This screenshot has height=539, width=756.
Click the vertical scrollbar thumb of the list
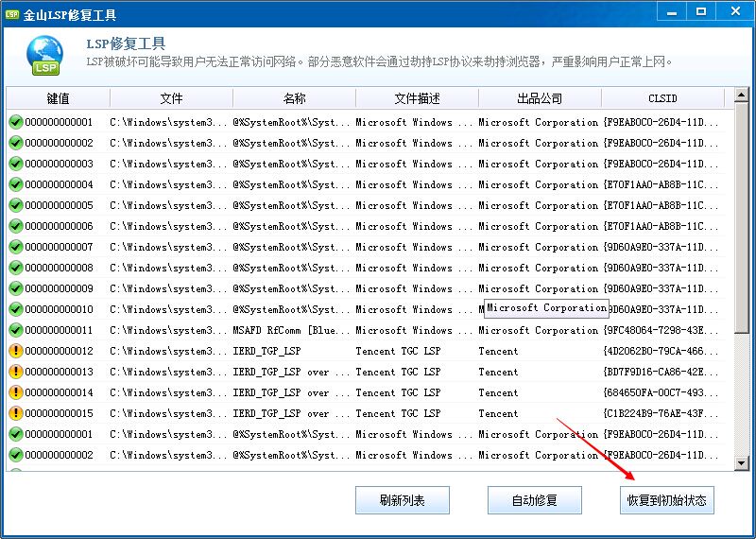tap(742, 217)
